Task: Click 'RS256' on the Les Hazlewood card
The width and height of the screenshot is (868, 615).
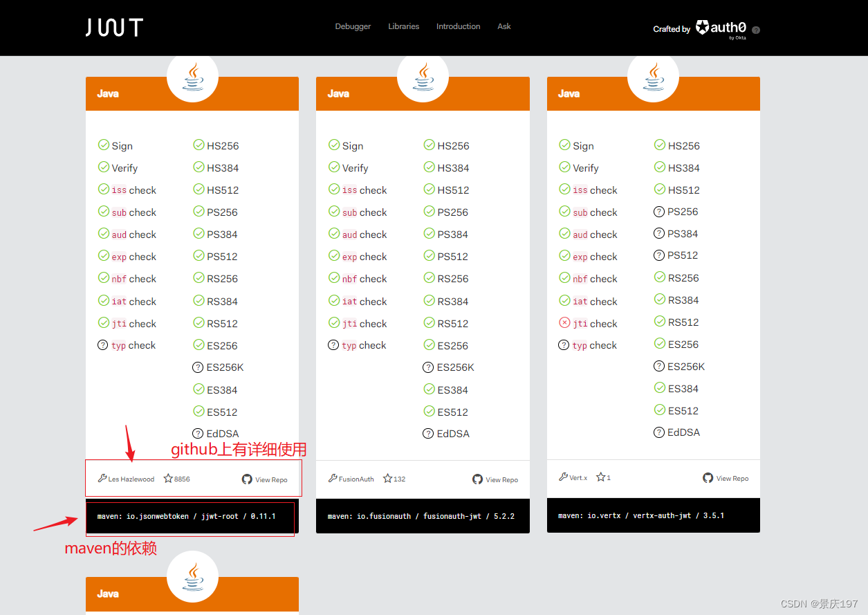Action: [222, 279]
